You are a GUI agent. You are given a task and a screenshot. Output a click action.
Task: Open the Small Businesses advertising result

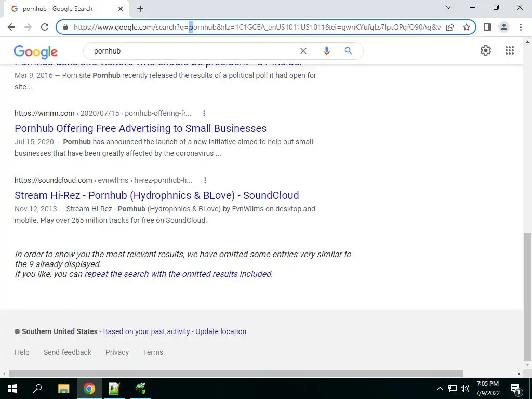point(140,128)
